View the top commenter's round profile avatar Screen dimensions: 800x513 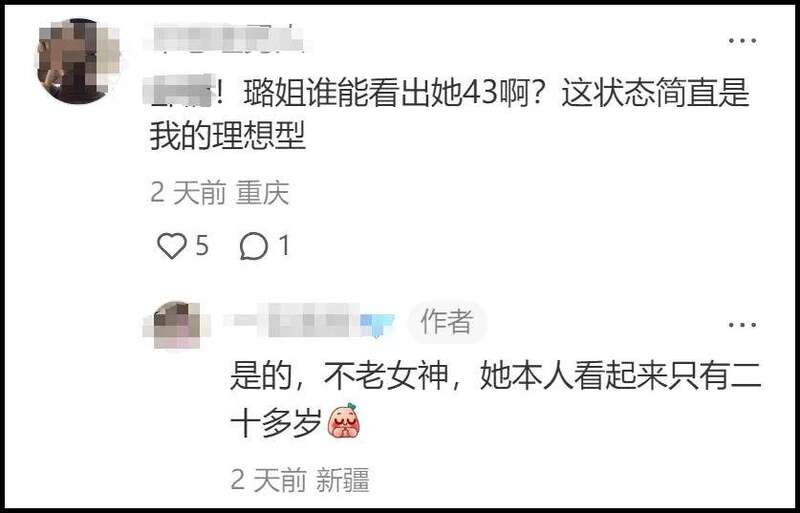(78, 61)
